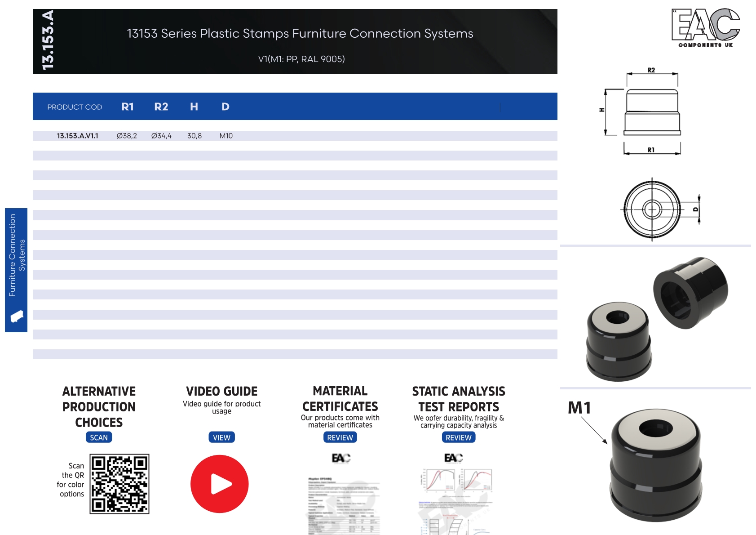Click REVIEW button under Static Analysis Test Reports
Viewport: 756px width, 535px height.
click(459, 437)
